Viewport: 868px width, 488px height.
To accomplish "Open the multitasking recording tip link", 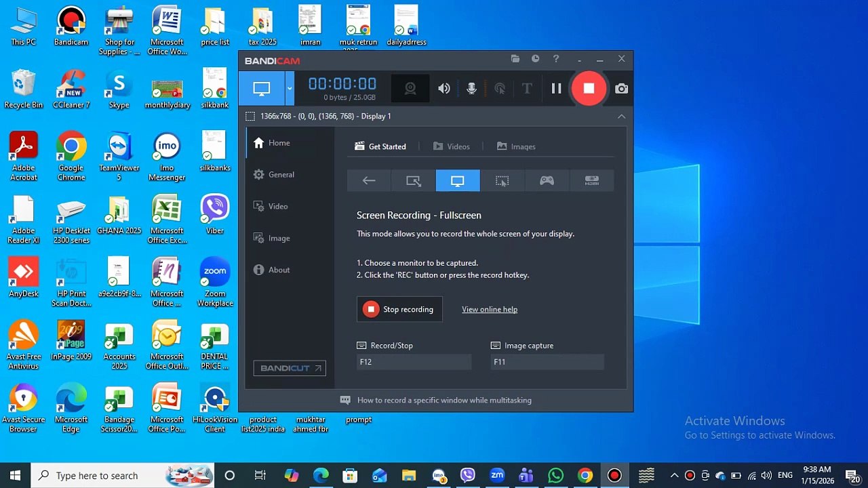I will pyautogui.click(x=444, y=401).
